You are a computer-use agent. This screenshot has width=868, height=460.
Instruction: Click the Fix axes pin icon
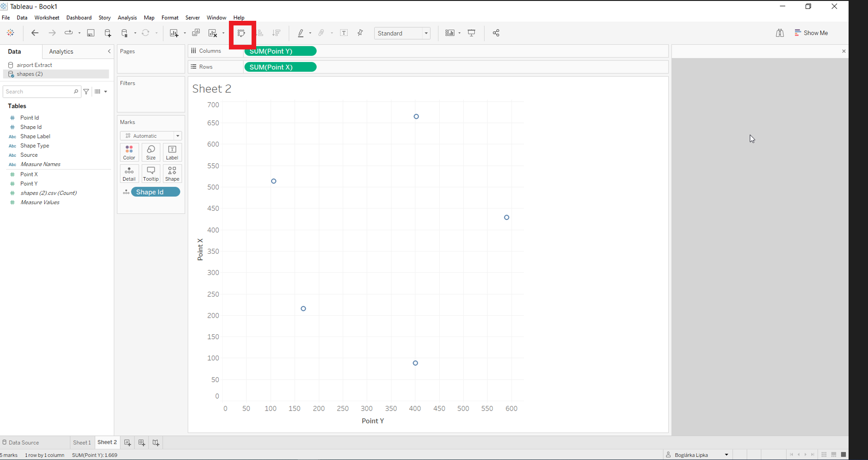(360, 33)
